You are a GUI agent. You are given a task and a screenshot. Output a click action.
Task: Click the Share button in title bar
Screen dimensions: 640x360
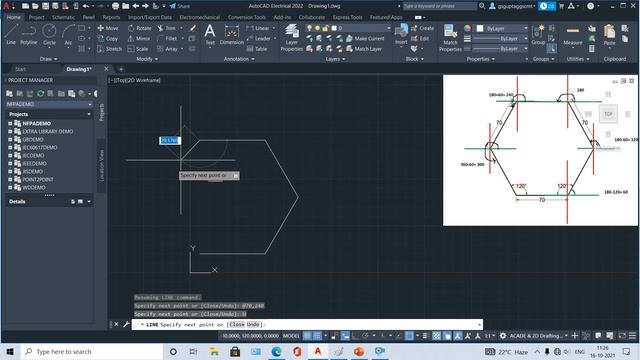[x=180, y=6]
